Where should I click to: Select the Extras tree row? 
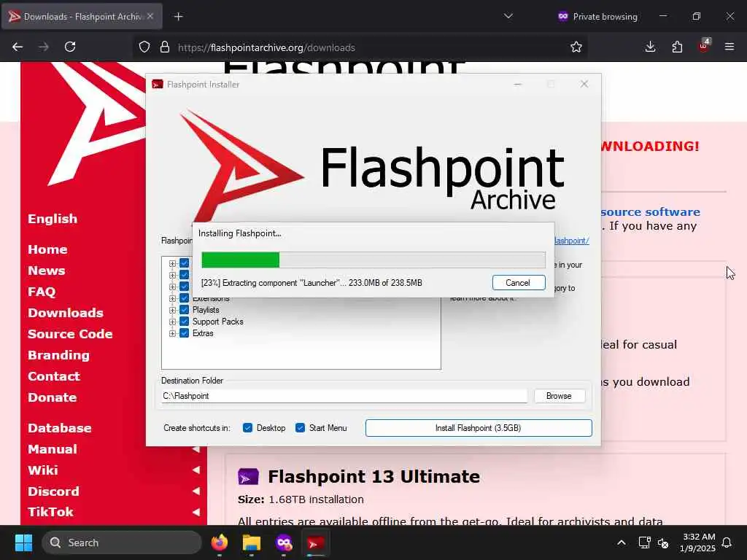coord(203,333)
